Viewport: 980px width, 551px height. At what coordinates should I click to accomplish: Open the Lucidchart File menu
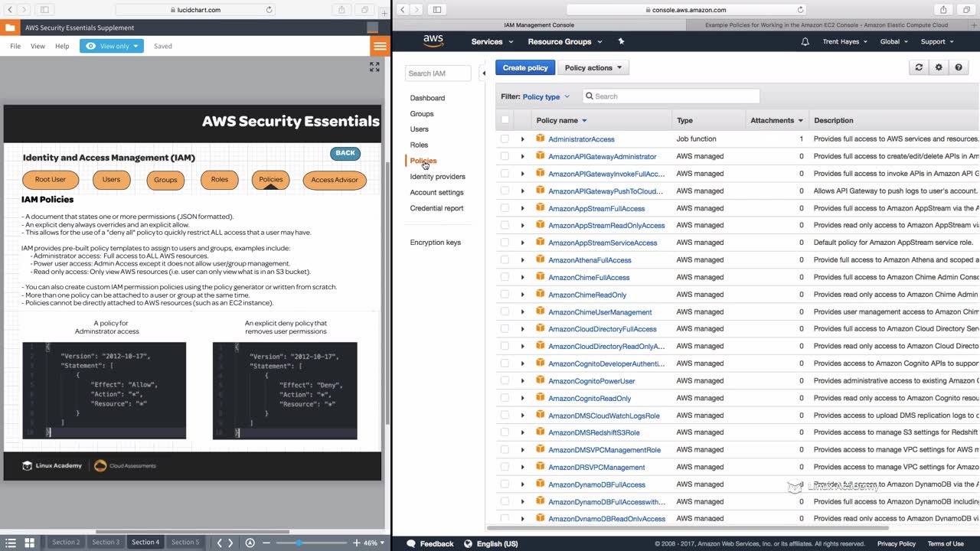coord(15,46)
